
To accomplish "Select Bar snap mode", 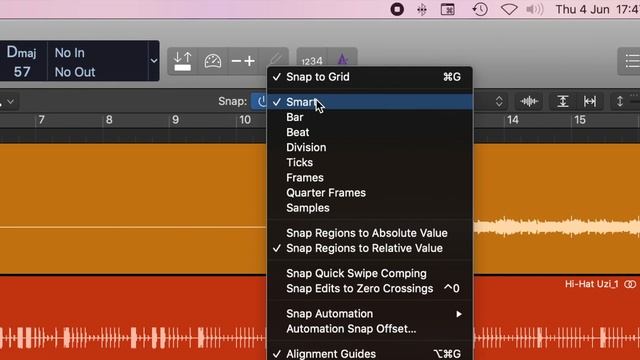I will pos(370,117).
